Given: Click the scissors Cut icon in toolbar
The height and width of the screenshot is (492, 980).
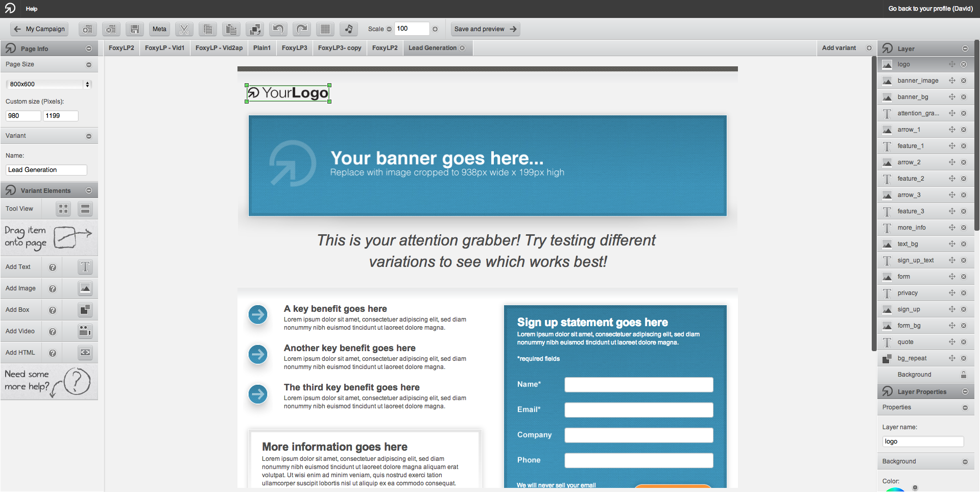Looking at the screenshot, I should [184, 29].
